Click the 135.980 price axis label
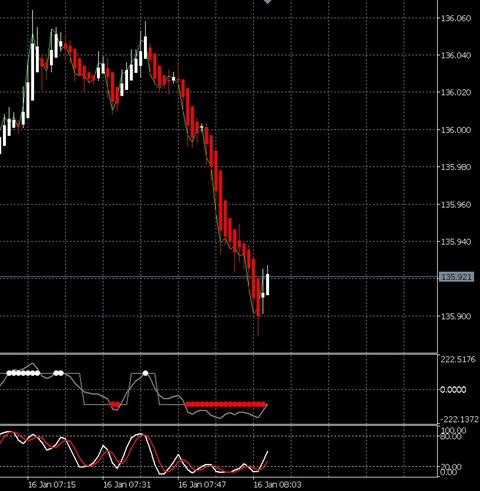This screenshot has width=480, height=491. point(456,167)
